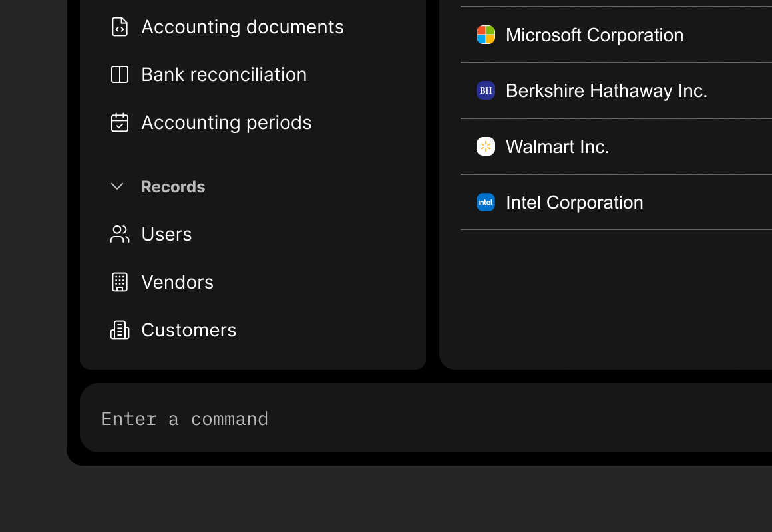The width and height of the screenshot is (772, 532).
Task: Open Berkshire Hathaway Inc. entry
Action: point(606,90)
